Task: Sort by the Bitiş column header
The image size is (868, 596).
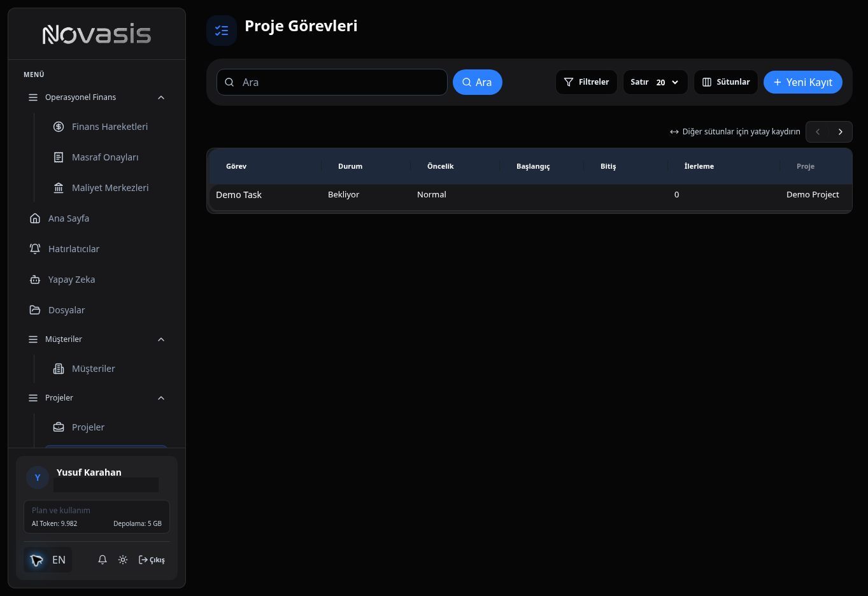Action: pos(608,166)
